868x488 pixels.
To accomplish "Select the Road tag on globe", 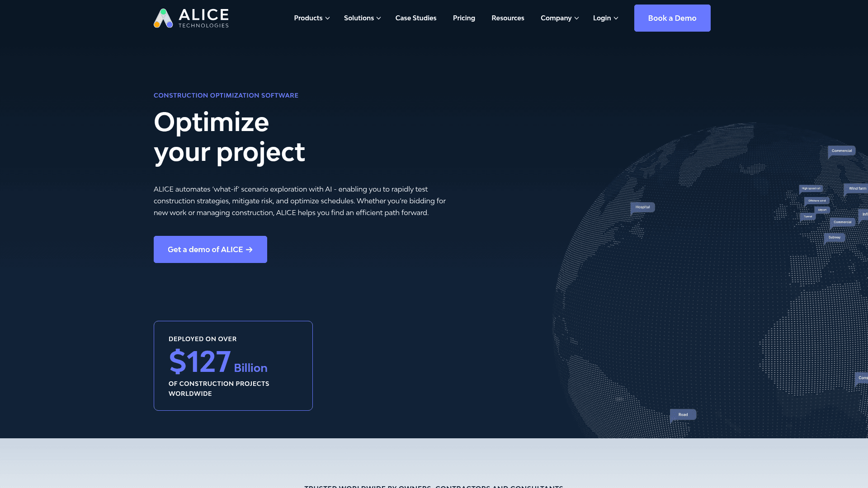I will [x=683, y=415].
